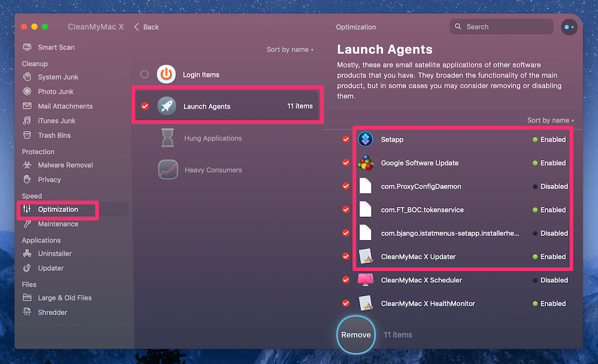The width and height of the screenshot is (598, 364).
Task: Click the com.ProxyConfigDaemon document icon
Action: [x=365, y=186]
